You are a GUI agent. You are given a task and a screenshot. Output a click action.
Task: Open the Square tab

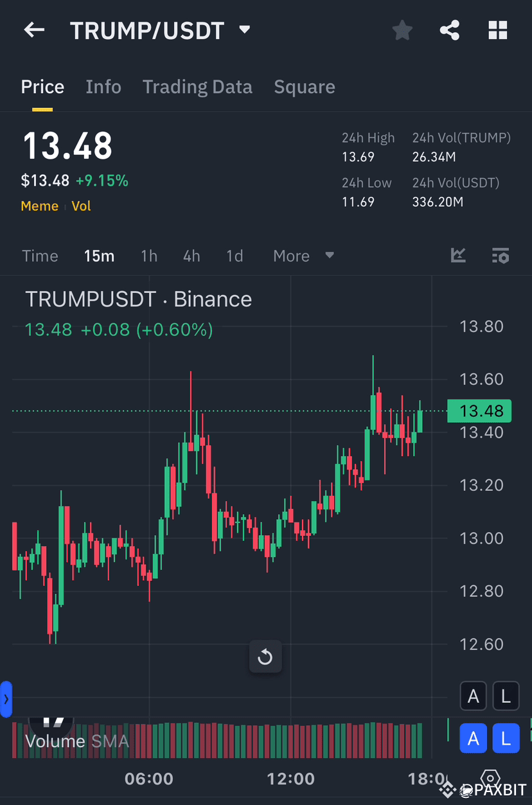pyautogui.click(x=305, y=87)
